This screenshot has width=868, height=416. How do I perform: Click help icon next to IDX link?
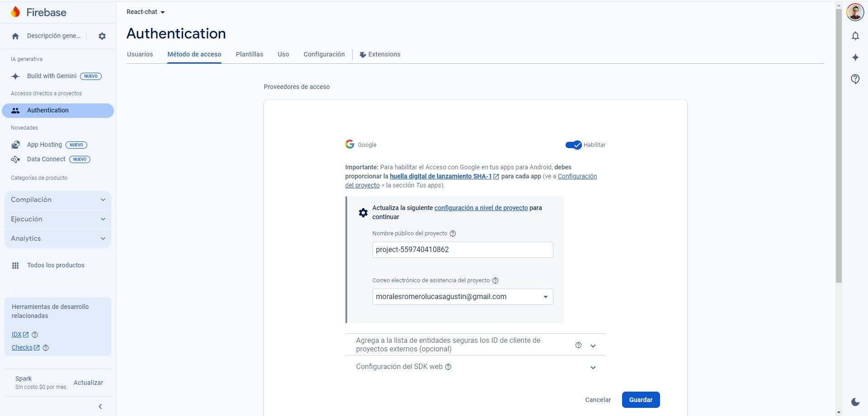35,335
